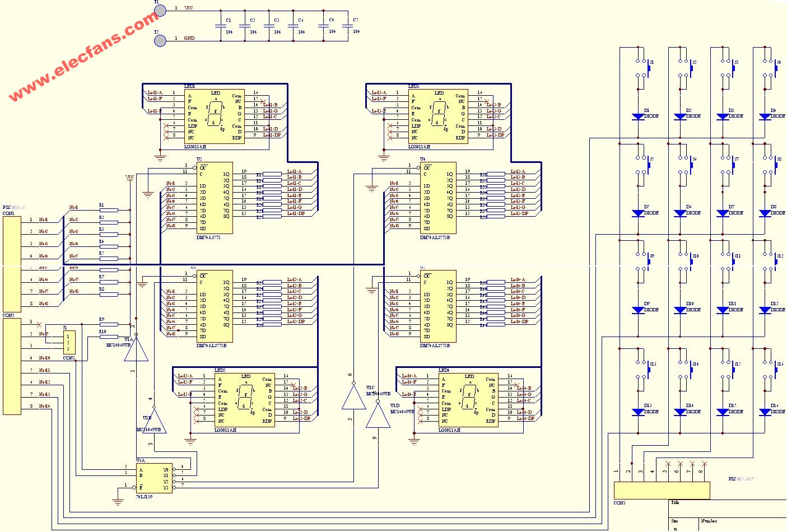This screenshot has height=532, width=787.
Task: Click the U2 DM74ALS373 latch chip
Action: coord(214,198)
